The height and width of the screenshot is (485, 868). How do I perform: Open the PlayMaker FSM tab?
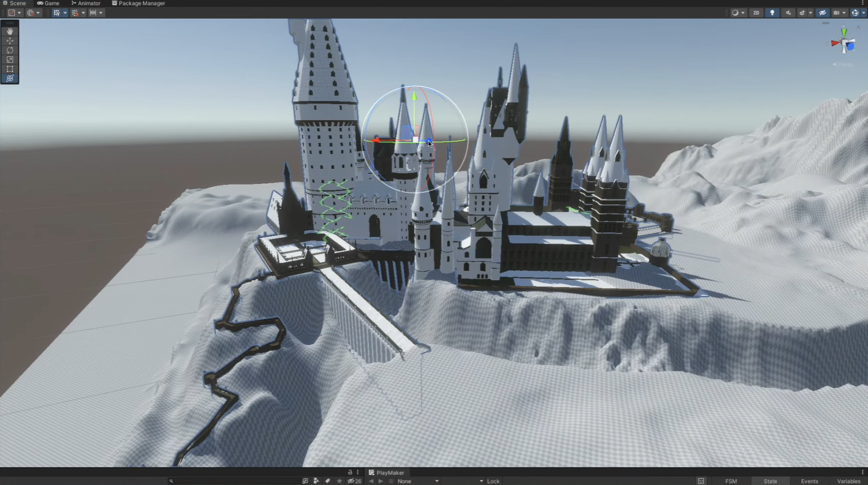tap(731, 481)
